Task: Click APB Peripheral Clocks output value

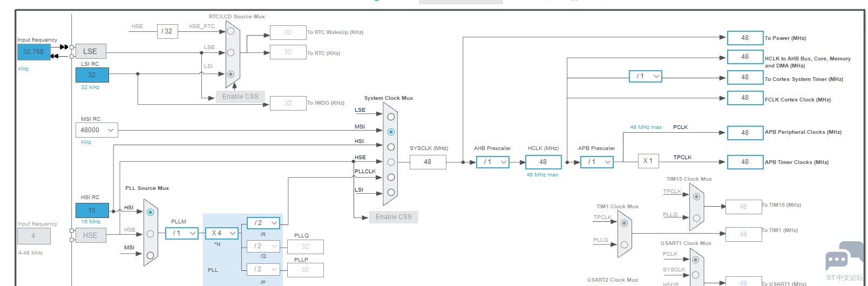Action: point(745,133)
